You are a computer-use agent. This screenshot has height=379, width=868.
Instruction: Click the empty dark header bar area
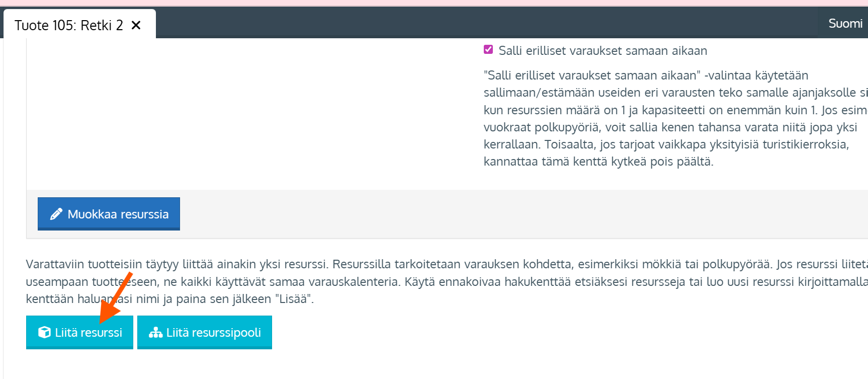(453, 24)
